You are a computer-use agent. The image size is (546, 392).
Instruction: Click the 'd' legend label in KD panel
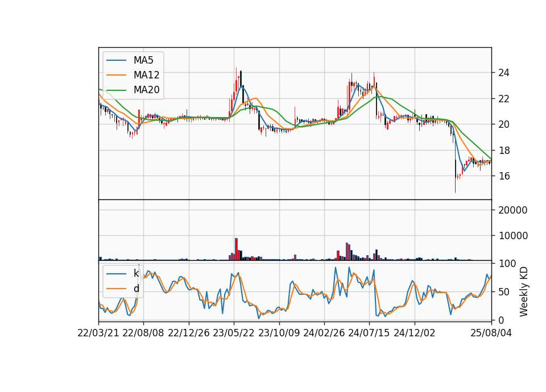tap(136, 289)
